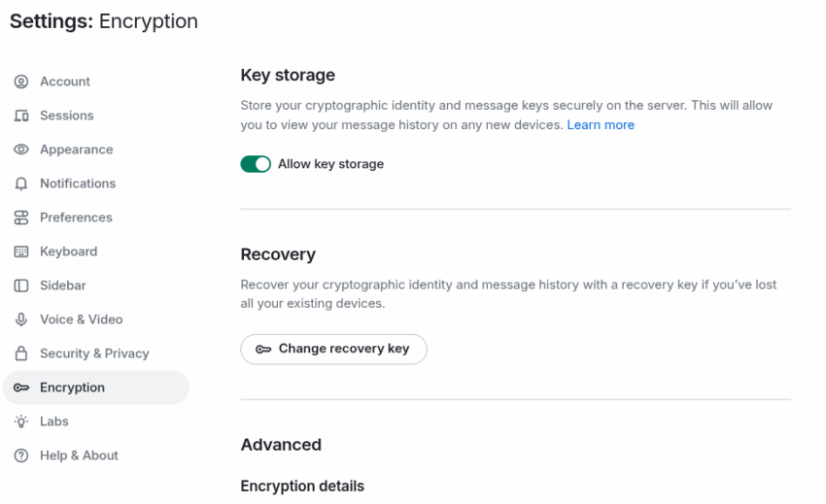Toggle the Allow key storage switch

coord(256,164)
